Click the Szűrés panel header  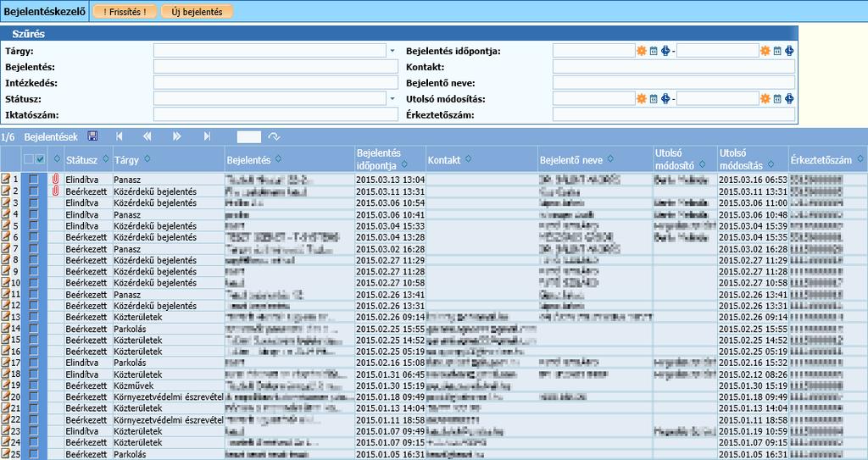pyautogui.click(x=399, y=33)
